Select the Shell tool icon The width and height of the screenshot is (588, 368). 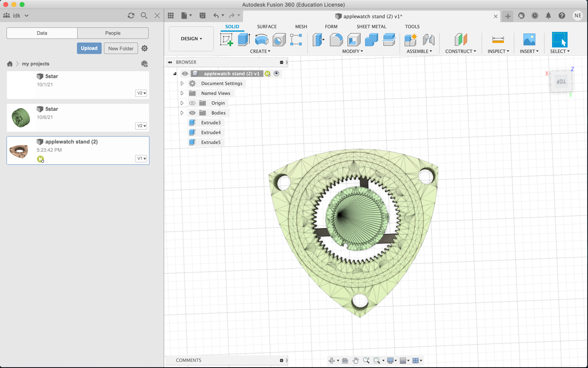pos(354,40)
